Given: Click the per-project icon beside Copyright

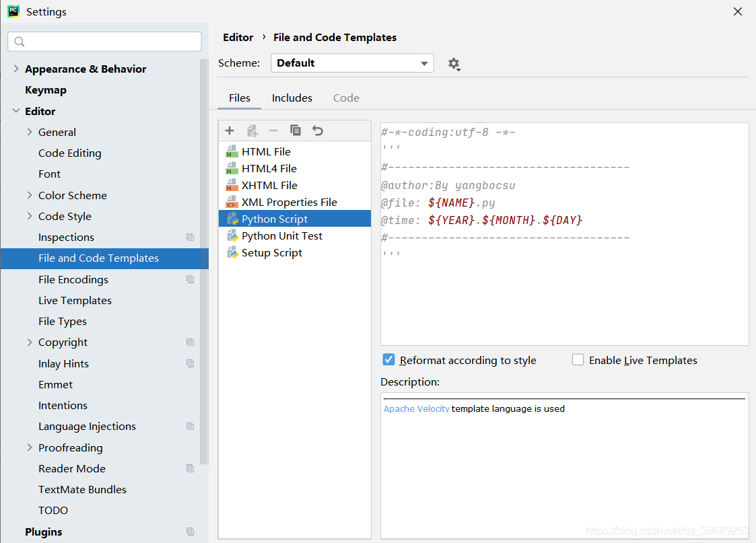Looking at the screenshot, I should click(190, 342).
